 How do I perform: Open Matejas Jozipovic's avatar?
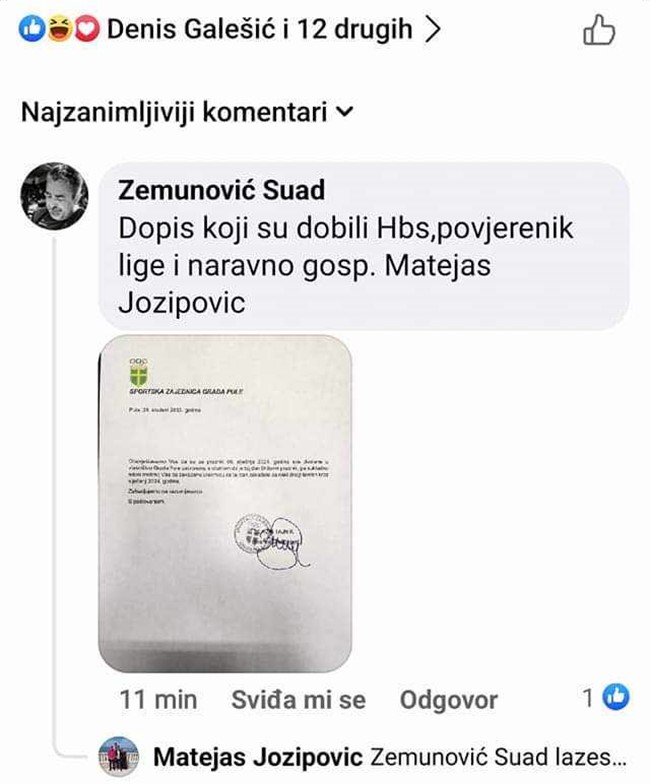(118, 756)
